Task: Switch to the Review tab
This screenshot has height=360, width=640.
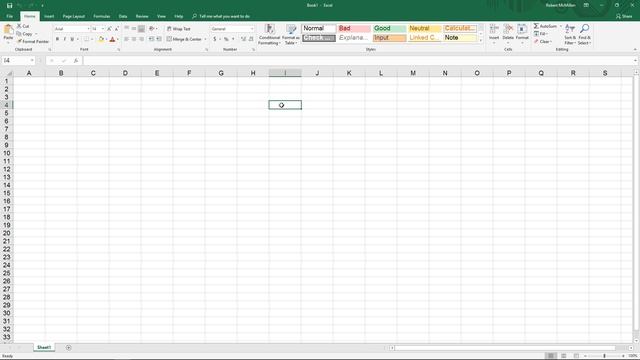Action: [x=142, y=16]
